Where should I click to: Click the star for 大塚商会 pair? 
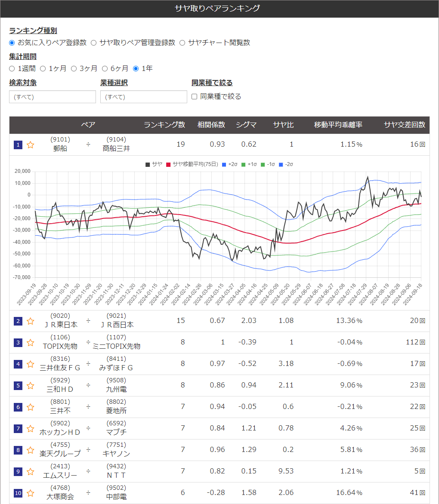tap(31, 493)
